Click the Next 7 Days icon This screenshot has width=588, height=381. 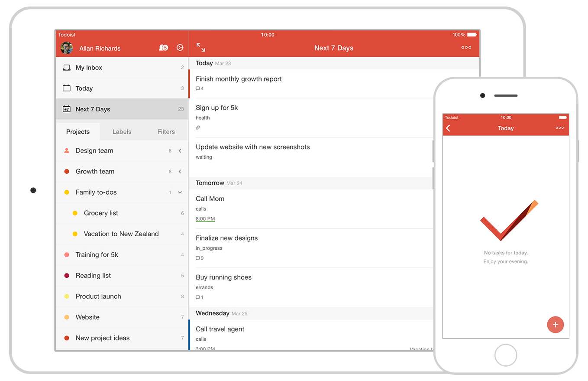(x=67, y=109)
